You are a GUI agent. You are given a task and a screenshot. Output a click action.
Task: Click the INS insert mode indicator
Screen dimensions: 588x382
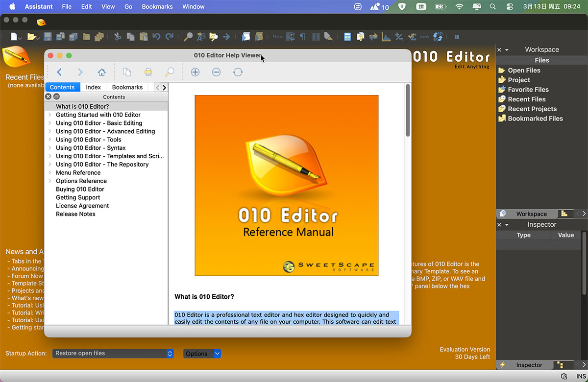pos(581,377)
